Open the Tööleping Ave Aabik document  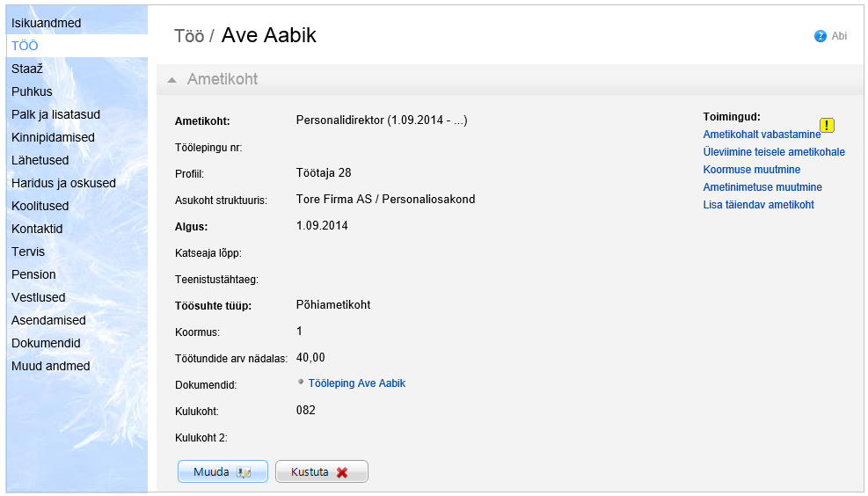click(356, 383)
